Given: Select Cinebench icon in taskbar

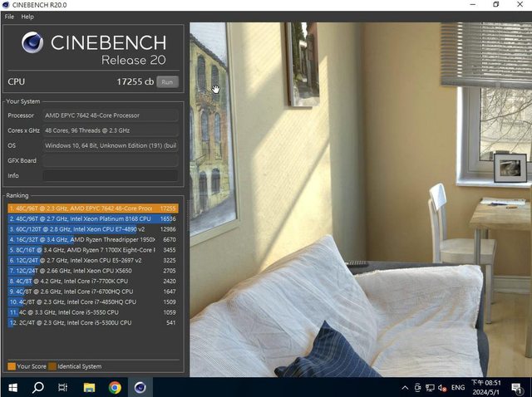Looking at the screenshot, I should (x=140, y=387).
